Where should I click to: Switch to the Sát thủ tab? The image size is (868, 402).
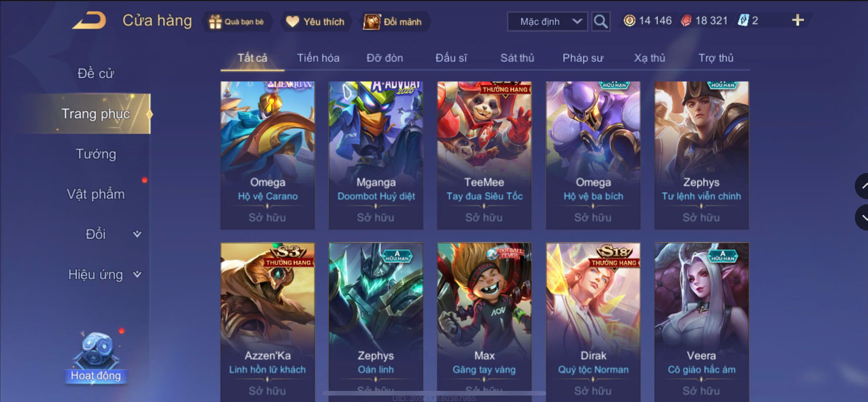tap(517, 58)
